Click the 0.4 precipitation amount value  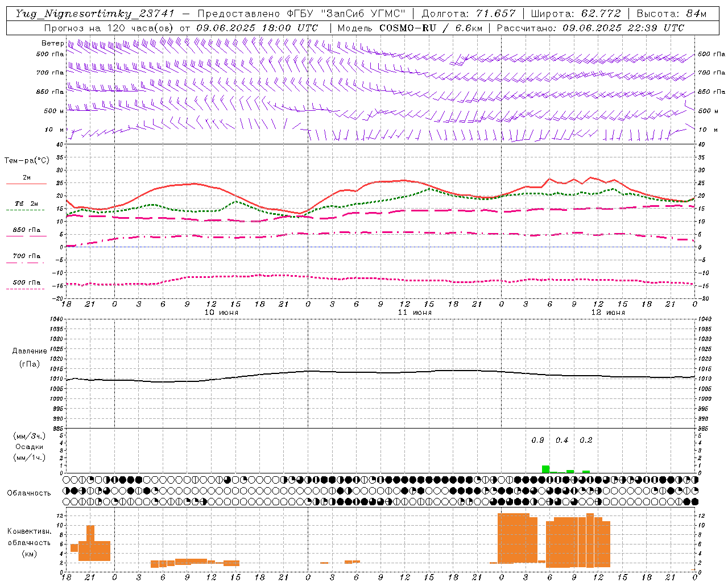pos(562,440)
